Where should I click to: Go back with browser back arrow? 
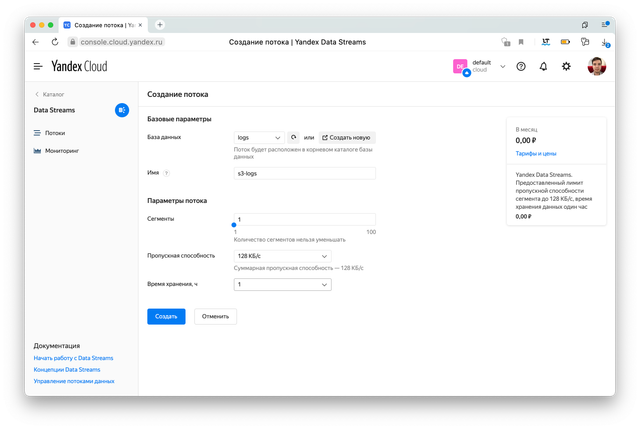[x=36, y=42]
